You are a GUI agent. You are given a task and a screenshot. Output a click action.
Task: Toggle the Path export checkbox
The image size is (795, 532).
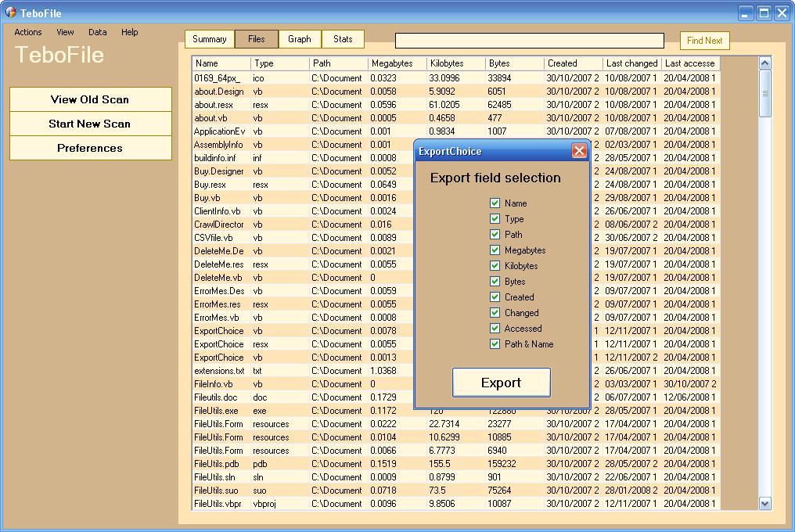[x=495, y=235]
